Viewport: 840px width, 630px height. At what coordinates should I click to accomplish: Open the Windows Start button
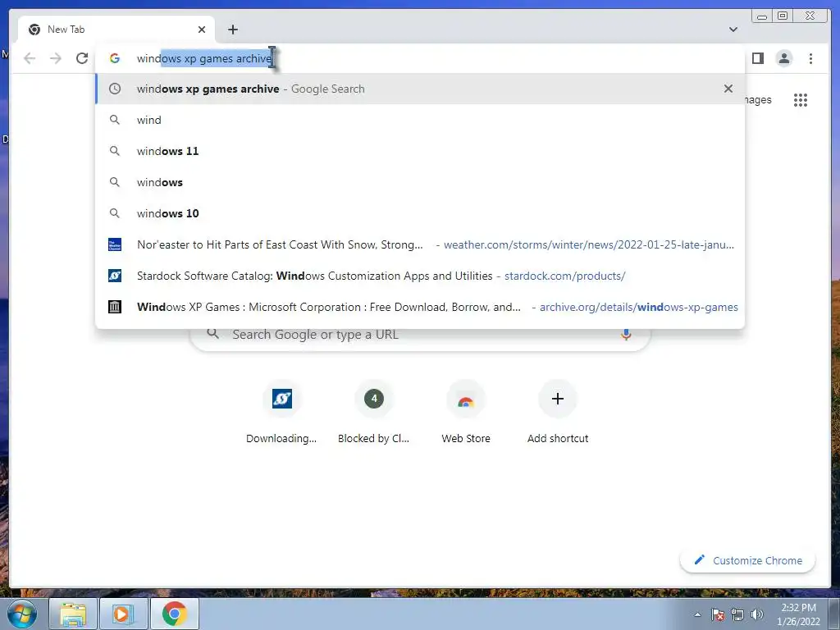[21, 614]
